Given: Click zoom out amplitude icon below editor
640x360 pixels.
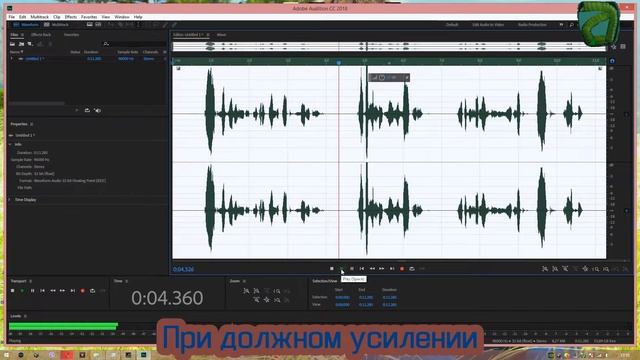Looking at the screenshot, I should pos(555,269).
